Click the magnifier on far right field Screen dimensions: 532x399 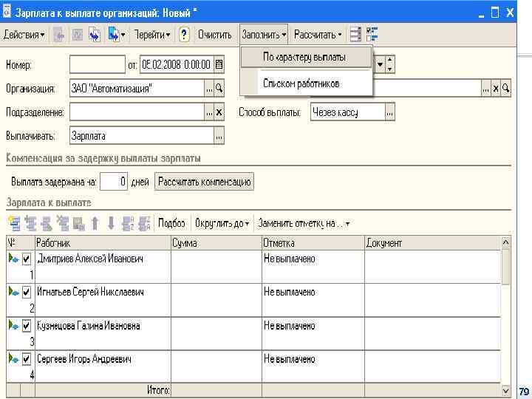pos(505,89)
